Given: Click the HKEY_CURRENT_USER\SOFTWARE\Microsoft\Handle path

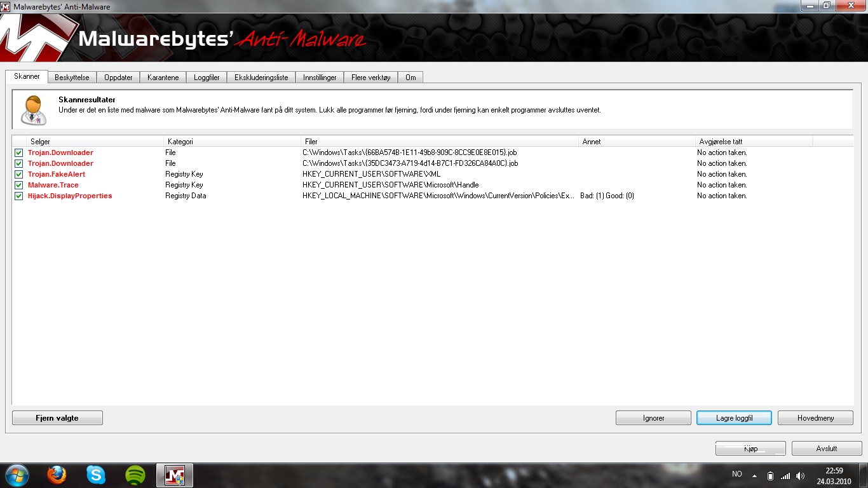Looking at the screenshot, I should click(x=390, y=185).
